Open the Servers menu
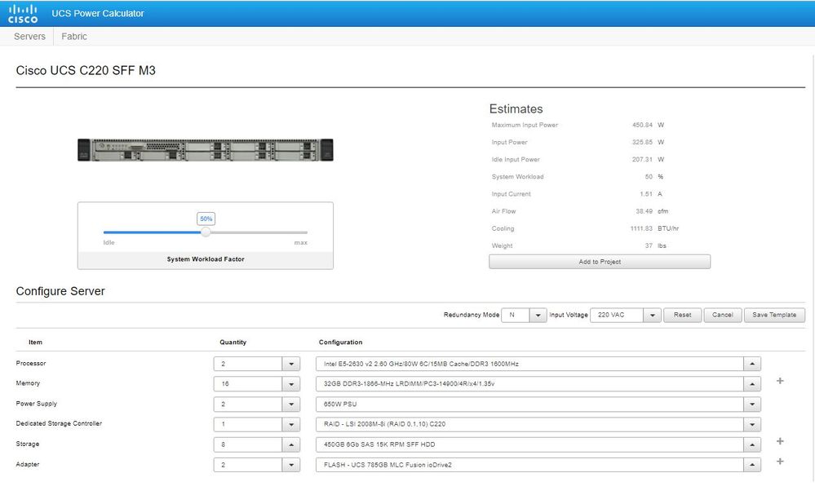This screenshot has height=504, width=815. click(x=29, y=37)
